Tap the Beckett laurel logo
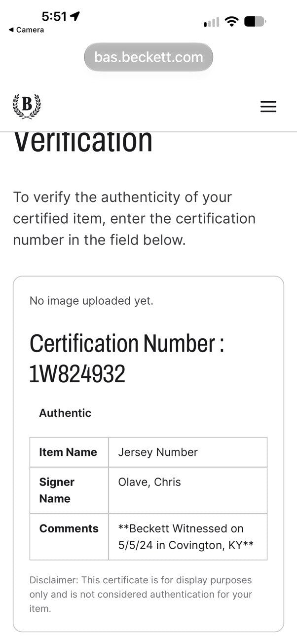 tap(27, 106)
